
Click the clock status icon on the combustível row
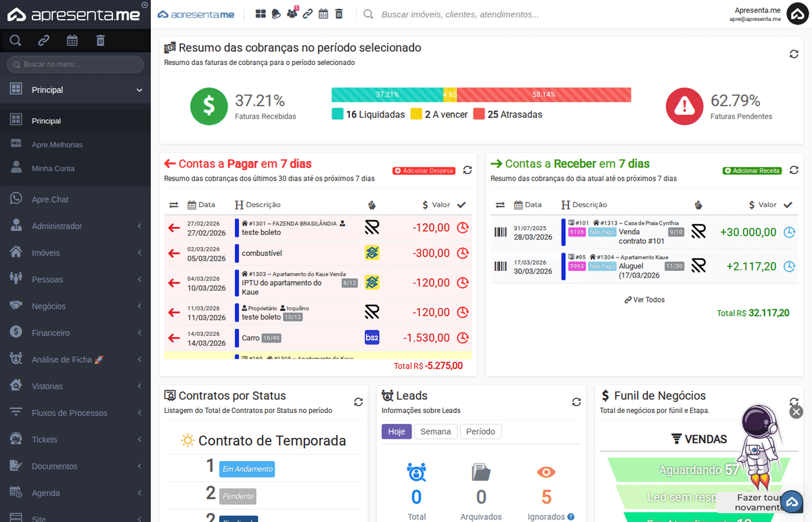point(463,253)
